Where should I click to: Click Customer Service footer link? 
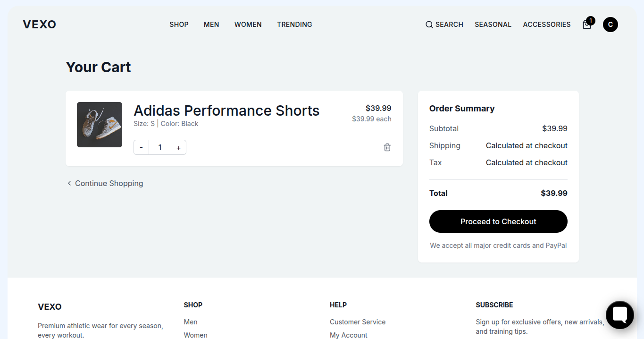click(357, 322)
